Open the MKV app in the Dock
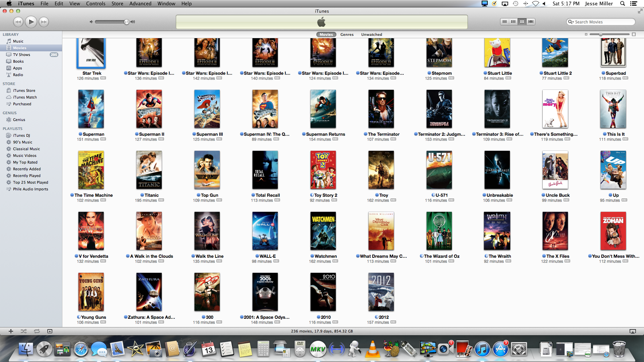Image resolution: width=644 pixels, height=362 pixels. pyautogui.click(x=317, y=349)
